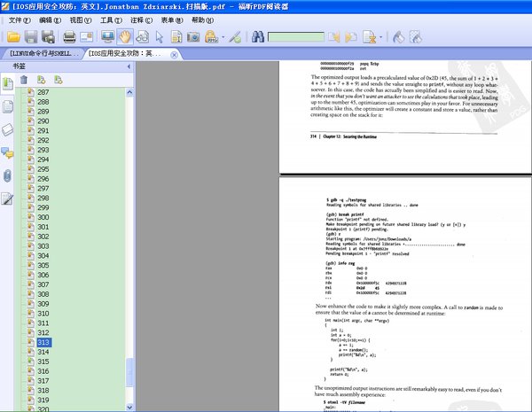Image resolution: width=532 pixels, height=412 pixels.
Task: Select the Hand tool
Action: [125, 37]
